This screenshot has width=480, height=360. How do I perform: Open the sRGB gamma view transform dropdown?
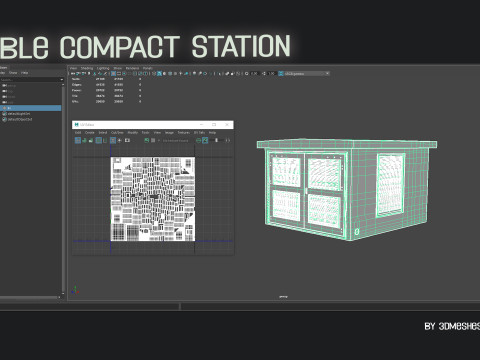pyautogui.click(x=307, y=73)
